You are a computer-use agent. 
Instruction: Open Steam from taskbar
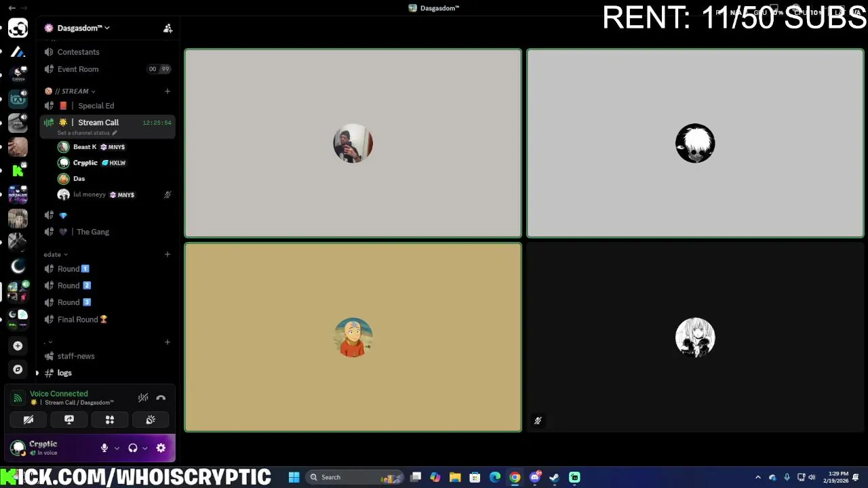tap(555, 477)
